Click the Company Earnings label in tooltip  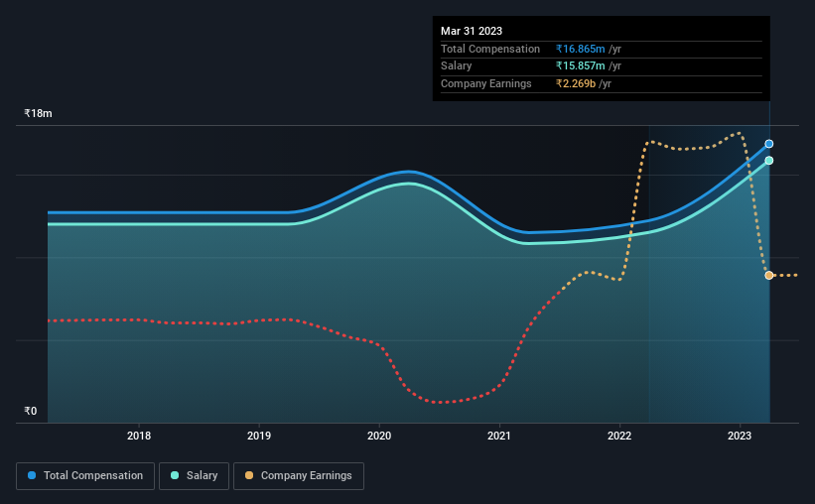[486, 83]
